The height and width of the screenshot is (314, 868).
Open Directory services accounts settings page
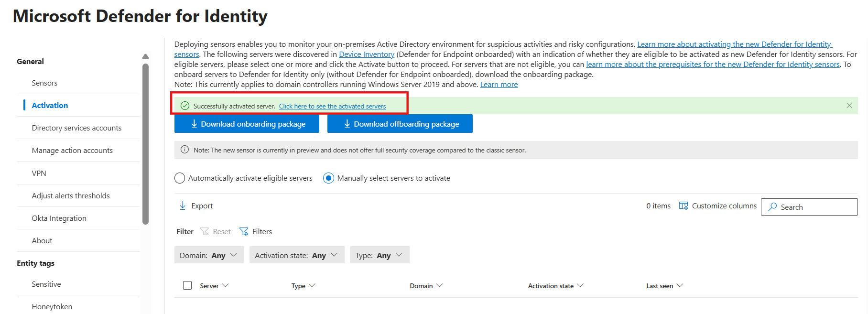76,128
